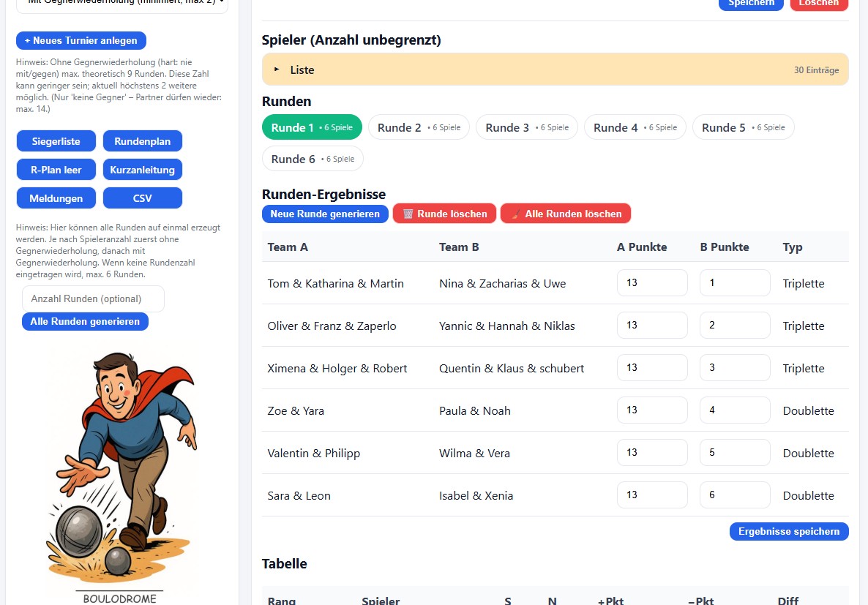The image size is (868, 605).
Task: Click A Punkte field for Tom's team
Action: pos(651,283)
